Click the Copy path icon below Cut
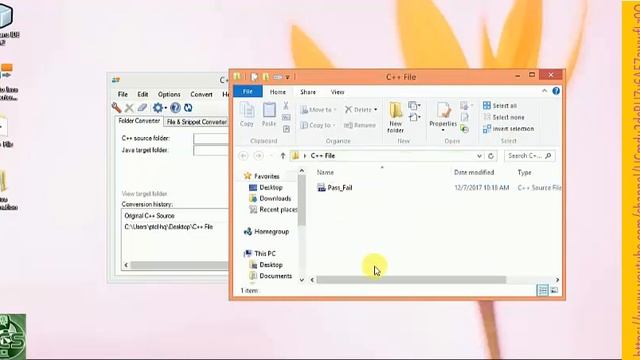Screen dimensions: 640x360 (x=286, y=118)
